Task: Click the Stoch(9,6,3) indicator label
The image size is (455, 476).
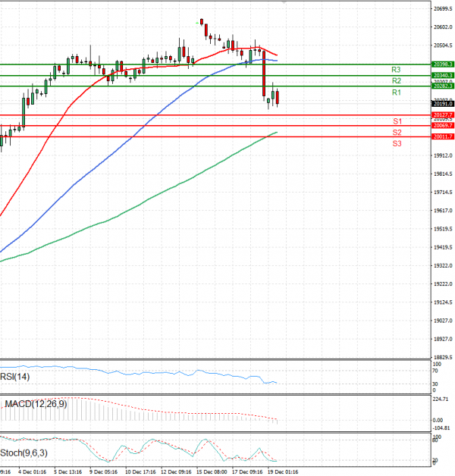Action: click(24, 453)
